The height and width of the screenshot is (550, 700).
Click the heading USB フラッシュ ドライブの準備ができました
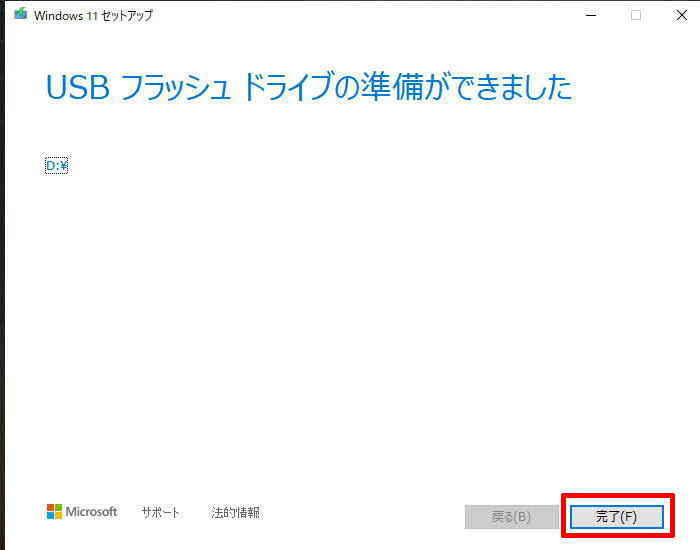click(309, 86)
